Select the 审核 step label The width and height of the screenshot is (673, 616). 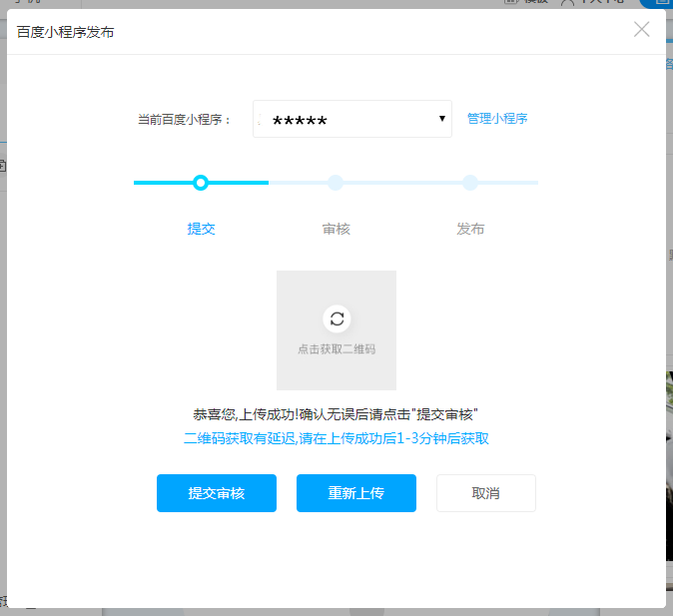coord(336,229)
